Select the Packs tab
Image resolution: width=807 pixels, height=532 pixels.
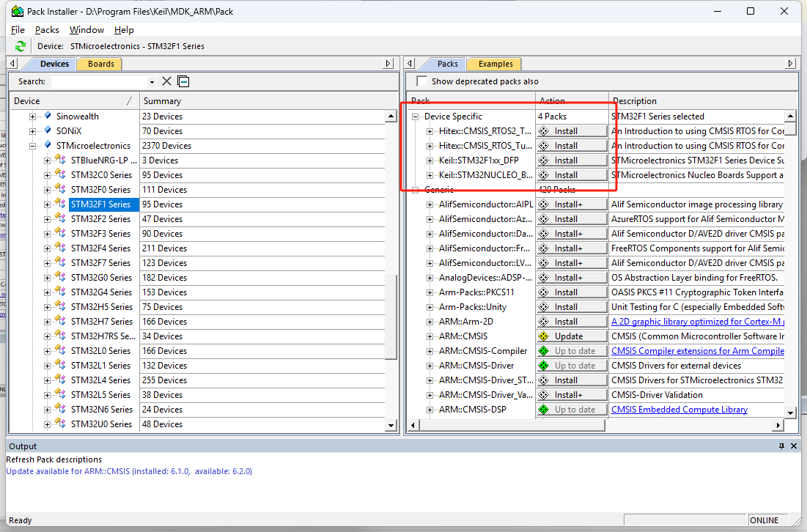coord(447,64)
